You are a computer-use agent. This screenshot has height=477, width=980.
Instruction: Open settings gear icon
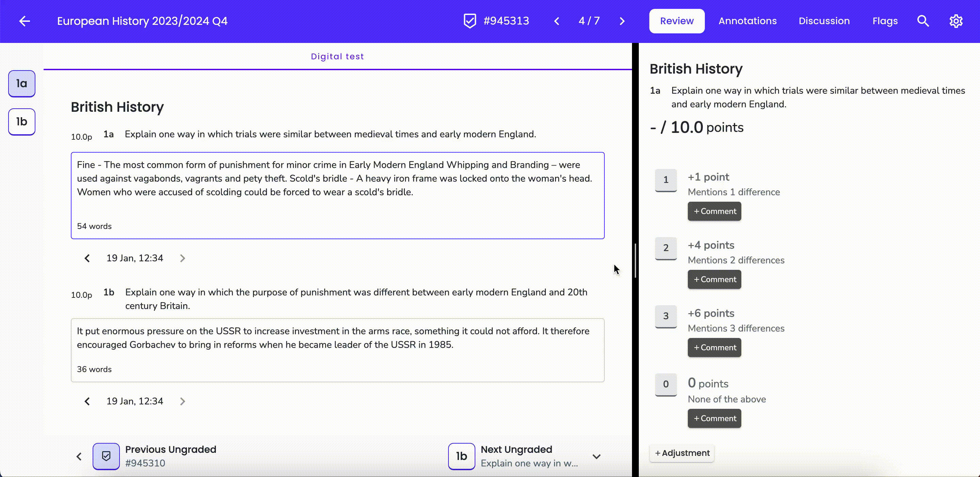956,21
